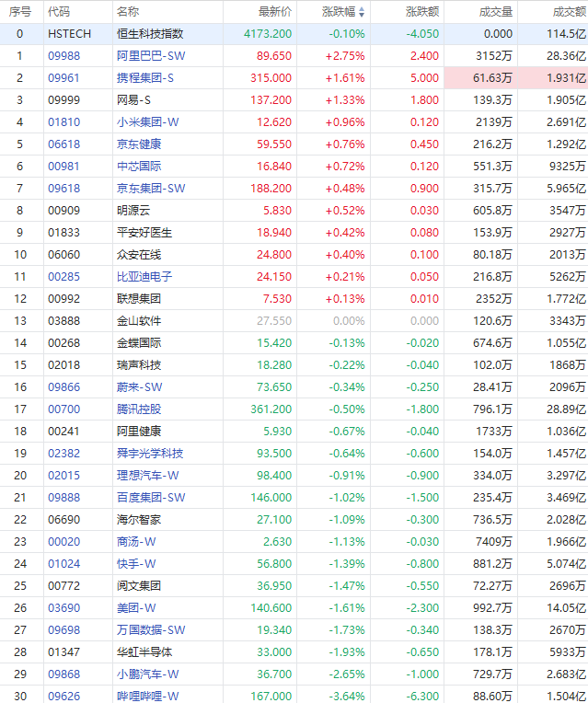Viewport: 588px width, 703px height.
Task: Click the 114.5亿 index turnover
Action: pos(567,34)
